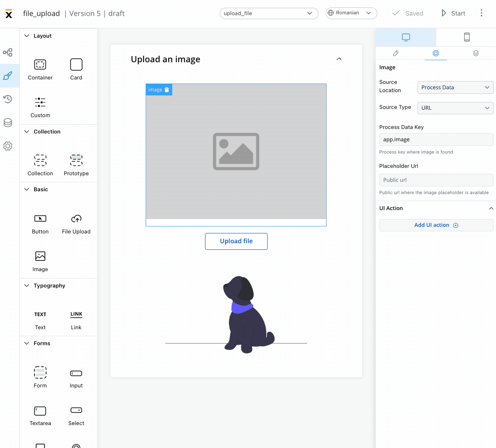
Task: Pick the Prototype collection component
Action: (76, 165)
